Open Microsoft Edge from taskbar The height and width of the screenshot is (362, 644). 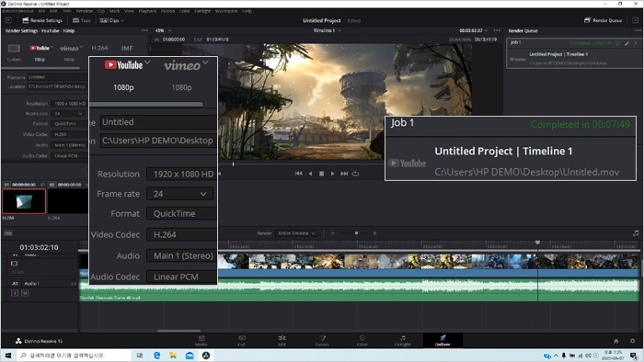pos(157,356)
